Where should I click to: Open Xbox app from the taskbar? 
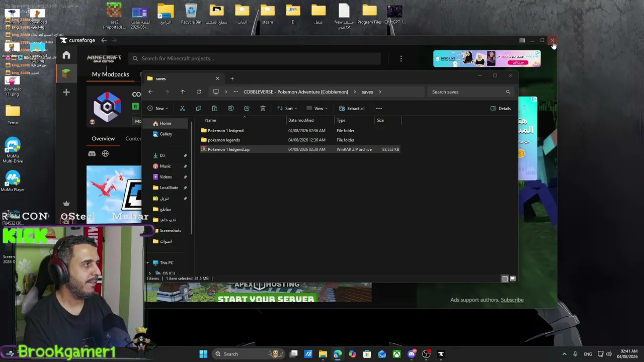coord(397,354)
